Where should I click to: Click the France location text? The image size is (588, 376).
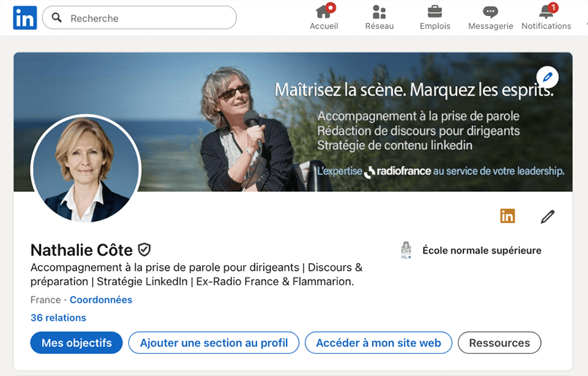pyautogui.click(x=46, y=300)
